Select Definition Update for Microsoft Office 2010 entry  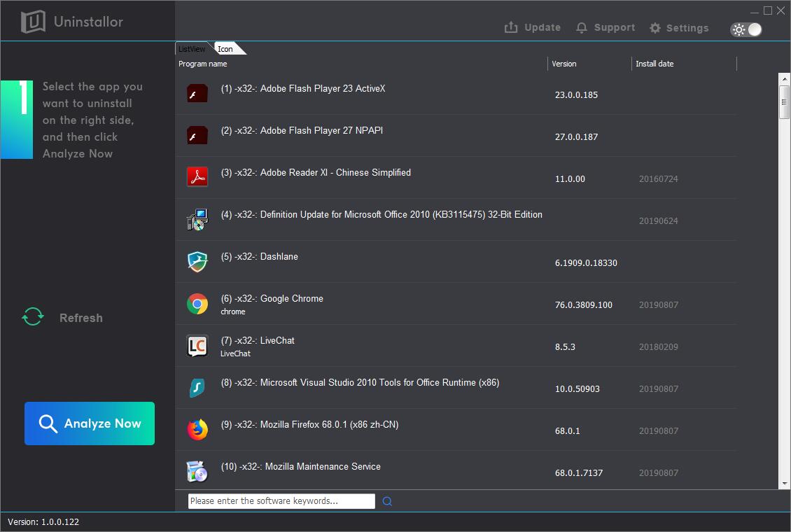[x=381, y=214]
